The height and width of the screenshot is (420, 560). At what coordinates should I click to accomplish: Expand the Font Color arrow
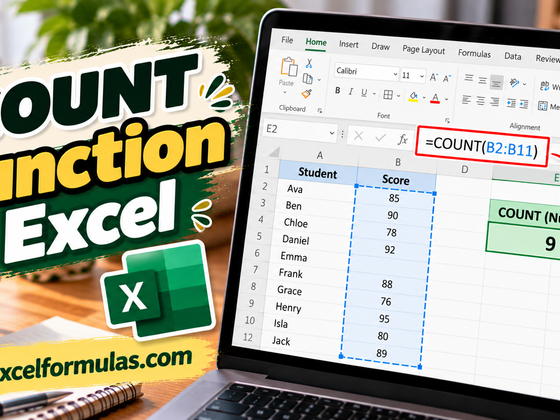pos(446,99)
